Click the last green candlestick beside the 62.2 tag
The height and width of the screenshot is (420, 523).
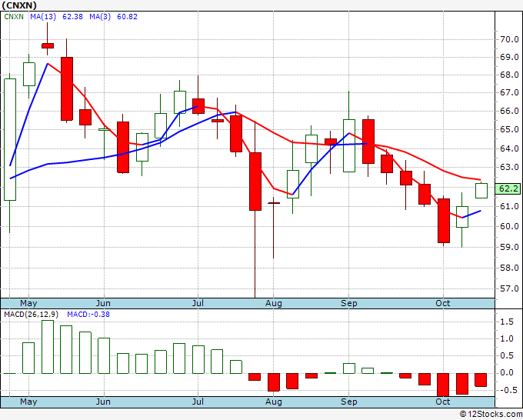pos(481,191)
